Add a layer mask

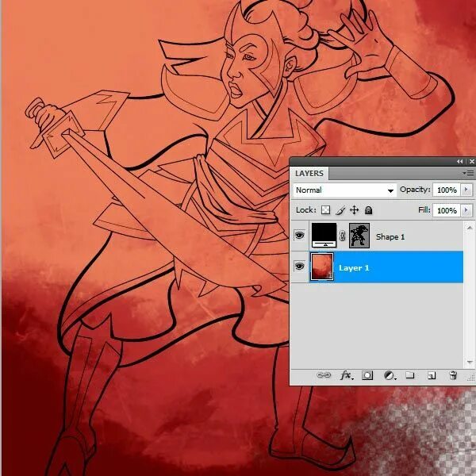(x=367, y=375)
